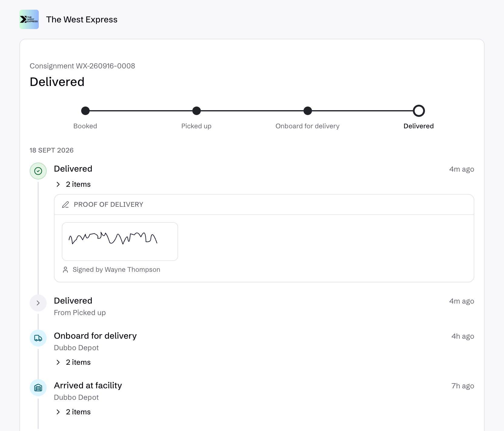
Task: Click the From Picked up subtitle
Action: [x=80, y=313]
